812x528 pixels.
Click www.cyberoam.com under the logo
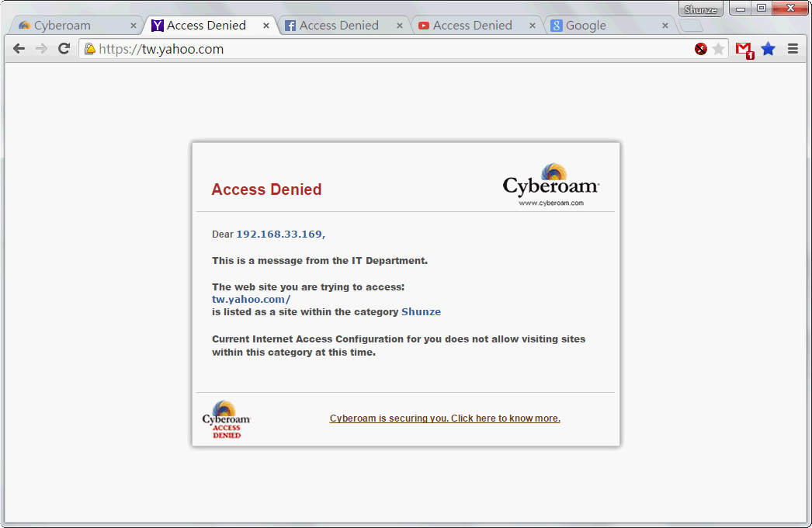pyautogui.click(x=551, y=203)
